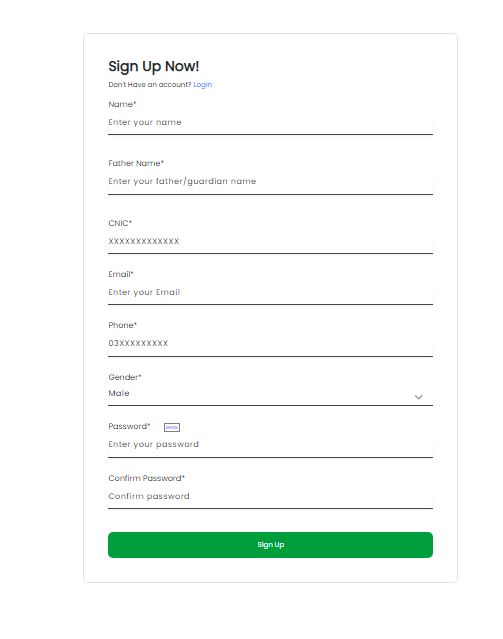Click the Name* field label
The image size is (503, 639).
(x=122, y=104)
